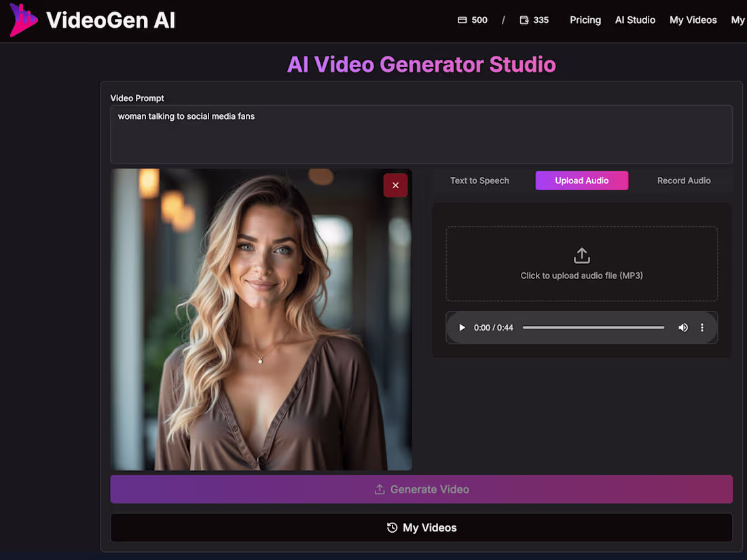This screenshot has height=560, width=747.
Task: Switch to the Text to Speech mode
Action: 479,181
